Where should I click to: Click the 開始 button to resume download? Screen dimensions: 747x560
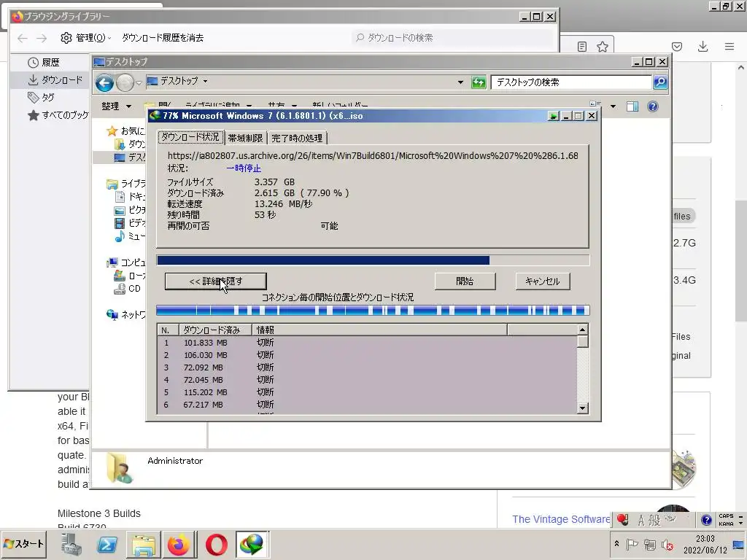pyautogui.click(x=465, y=281)
